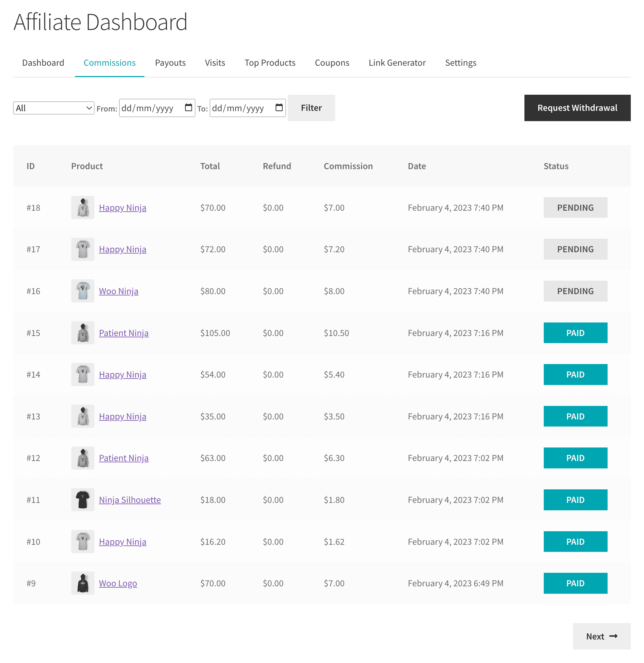The width and height of the screenshot is (644, 663).
Task: Click the Patient Ninja thumbnail in row #15
Action: 83,333
